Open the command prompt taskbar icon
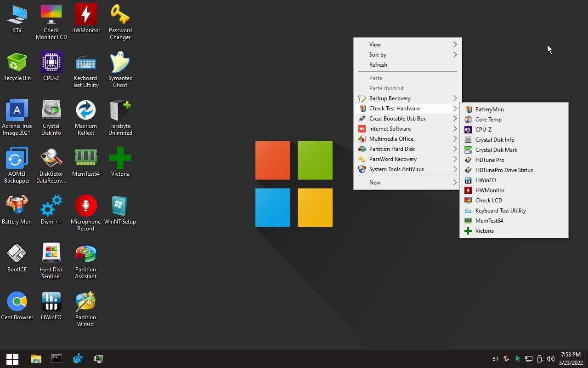 57,358
